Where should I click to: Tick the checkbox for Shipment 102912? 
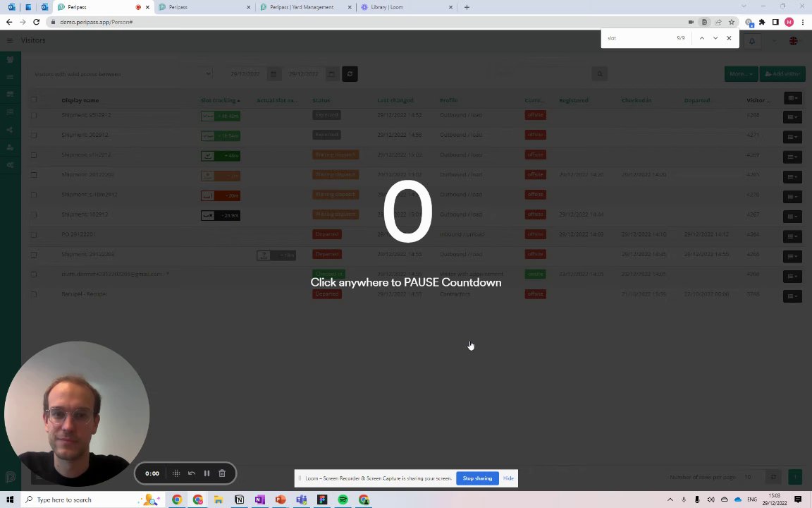click(34, 214)
